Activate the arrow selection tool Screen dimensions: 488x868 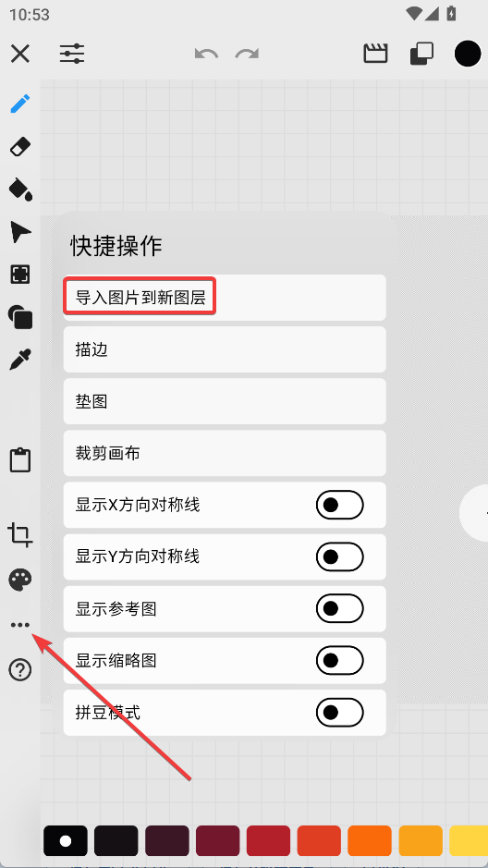click(20, 232)
